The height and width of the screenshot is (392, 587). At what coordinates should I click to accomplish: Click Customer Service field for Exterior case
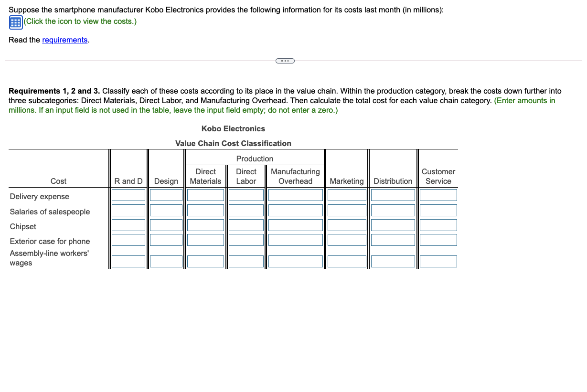pos(438,240)
